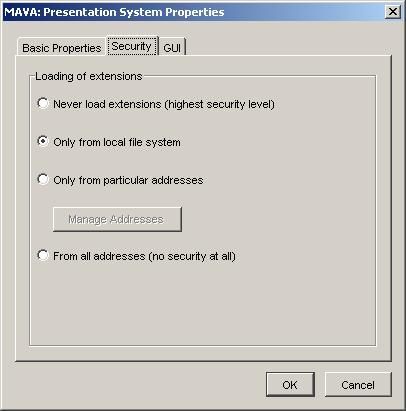Enable the Only from particular addresses radio button
This screenshot has height=411, width=406.
pyautogui.click(x=43, y=179)
